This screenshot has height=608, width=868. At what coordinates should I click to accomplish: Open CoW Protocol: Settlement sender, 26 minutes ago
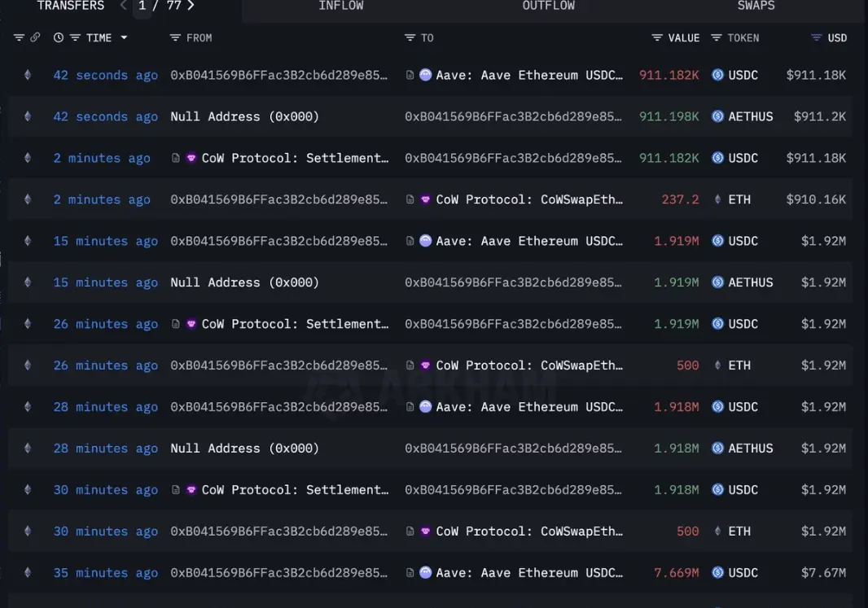[295, 324]
